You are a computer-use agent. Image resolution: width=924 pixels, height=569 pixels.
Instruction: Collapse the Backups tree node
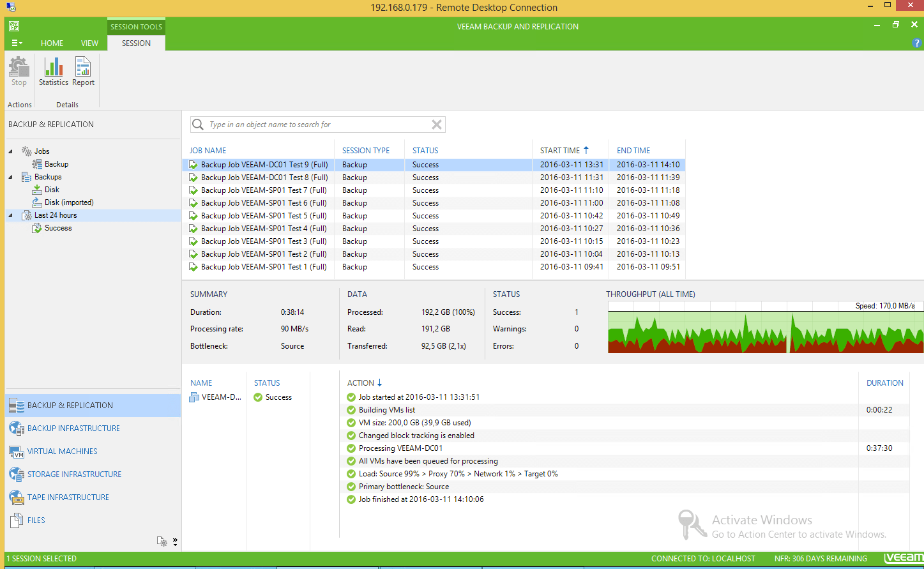tap(9, 176)
